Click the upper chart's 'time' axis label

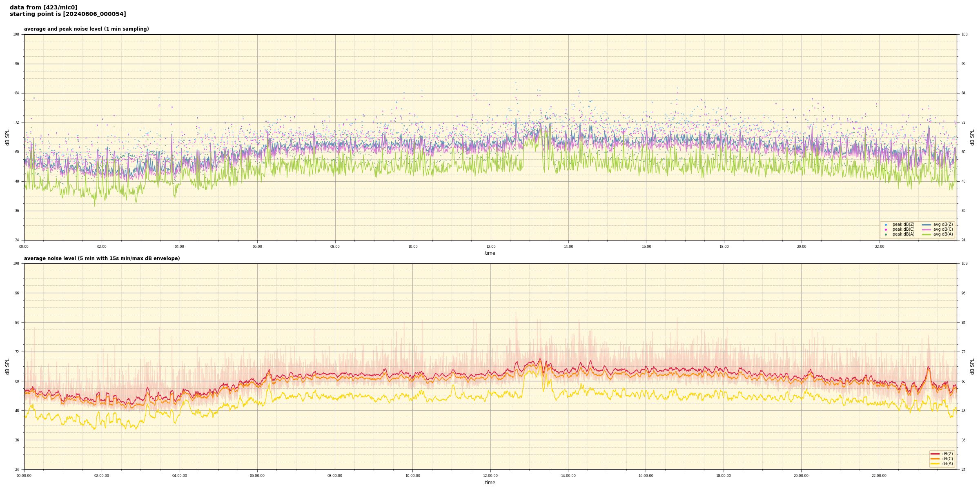[x=490, y=253]
